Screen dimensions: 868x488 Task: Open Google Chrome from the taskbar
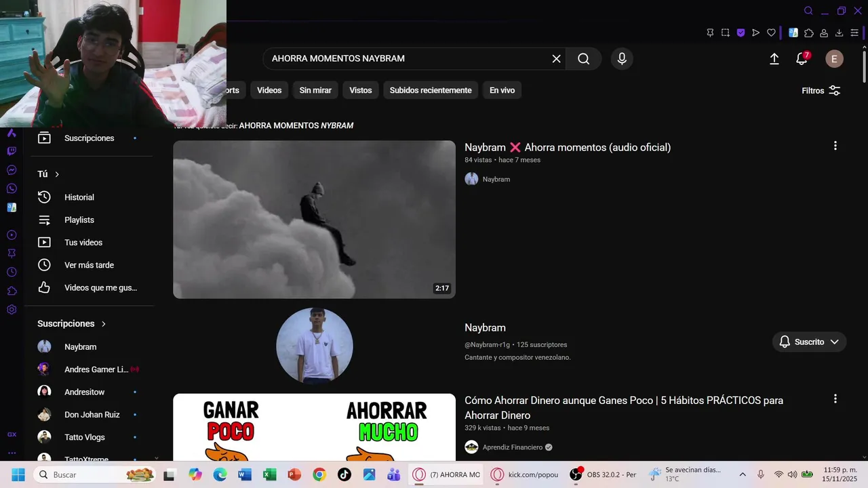click(319, 474)
